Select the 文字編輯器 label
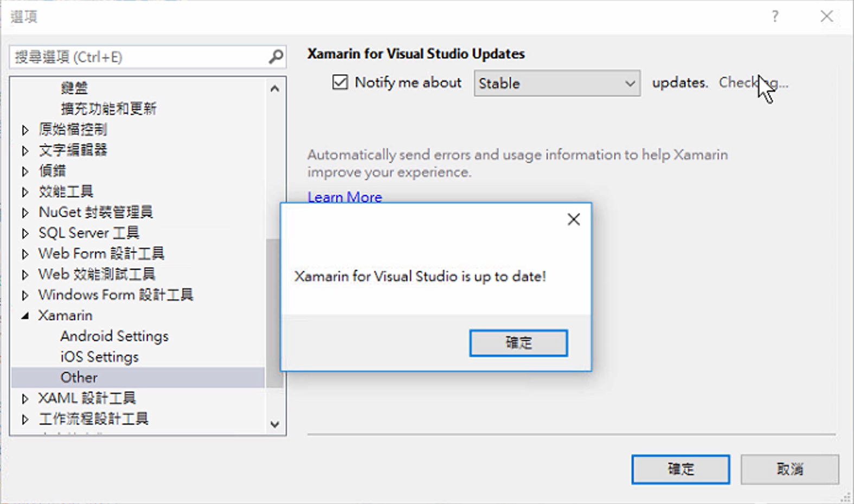 [x=73, y=150]
